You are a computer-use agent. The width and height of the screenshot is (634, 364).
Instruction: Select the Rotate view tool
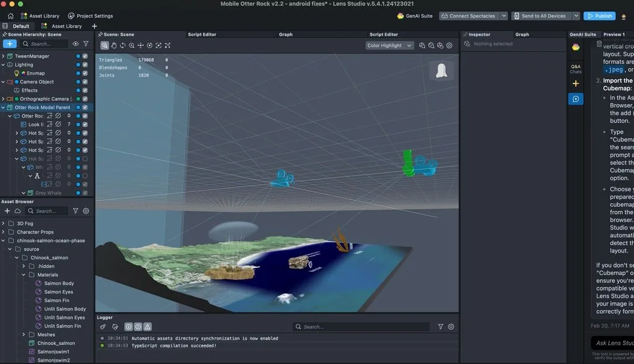tap(123, 45)
